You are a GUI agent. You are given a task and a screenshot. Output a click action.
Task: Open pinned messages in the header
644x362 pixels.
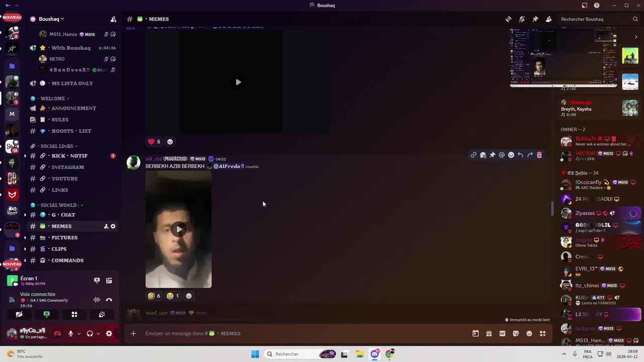pos(535,19)
